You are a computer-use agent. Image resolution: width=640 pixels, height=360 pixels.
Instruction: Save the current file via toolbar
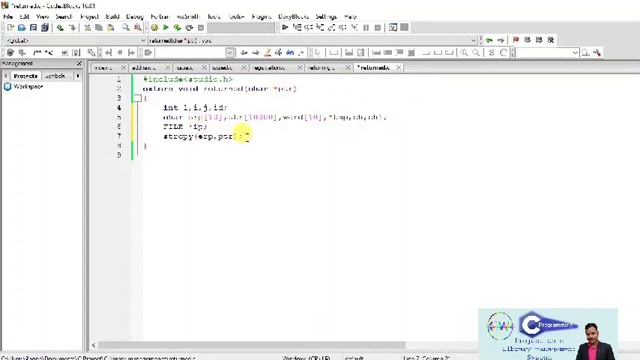click(33, 27)
